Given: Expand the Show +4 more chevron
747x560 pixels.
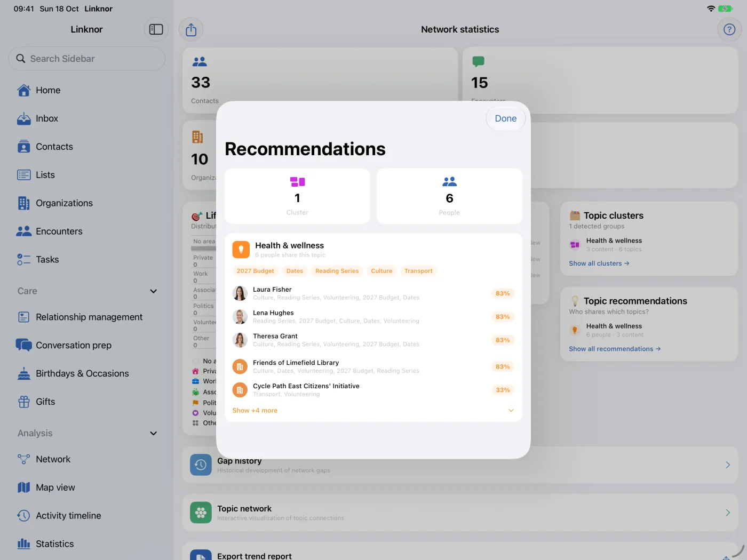Looking at the screenshot, I should [x=511, y=411].
